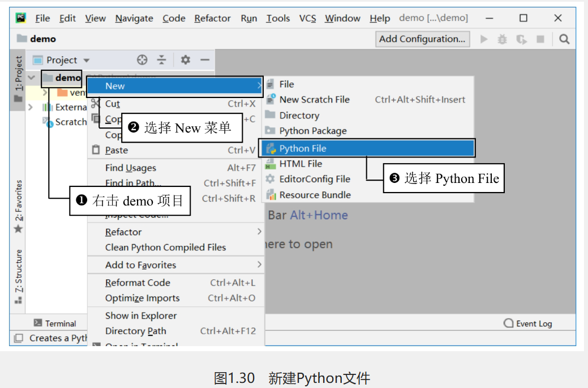The width and height of the screenshot is (588, 388).
Task: Open the Terminal tool window tab
Action: (55, 323)
